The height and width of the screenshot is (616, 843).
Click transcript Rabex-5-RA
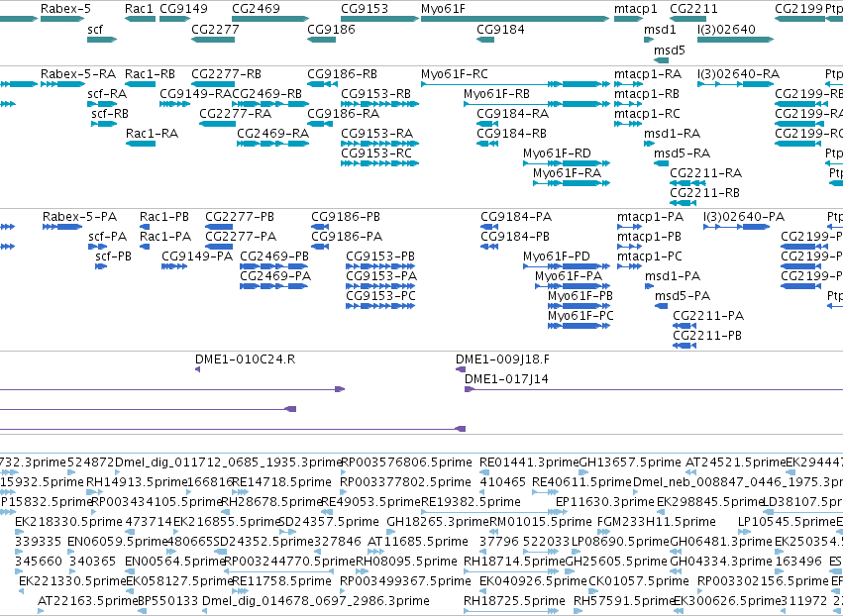[62, 84]
